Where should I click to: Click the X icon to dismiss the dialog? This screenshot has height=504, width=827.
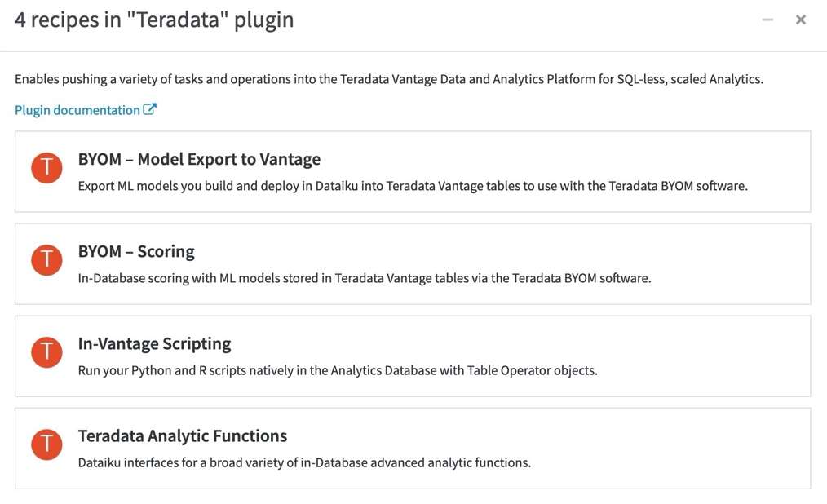(800, 19)
